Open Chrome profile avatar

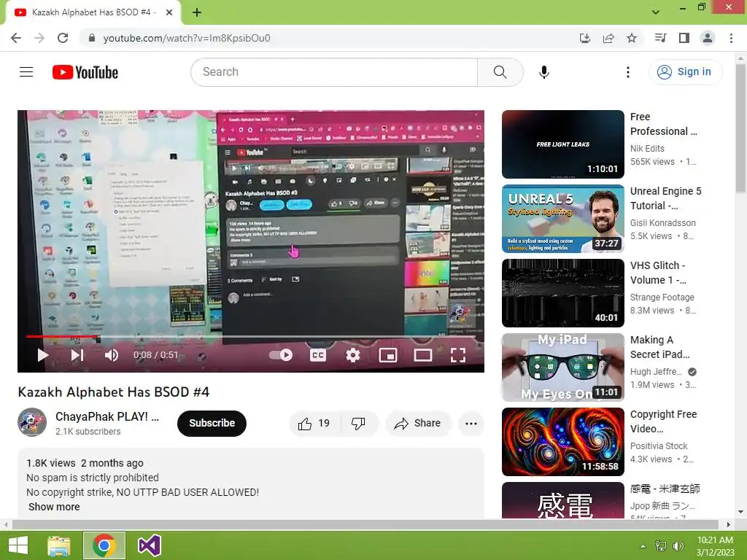[708, 38]
